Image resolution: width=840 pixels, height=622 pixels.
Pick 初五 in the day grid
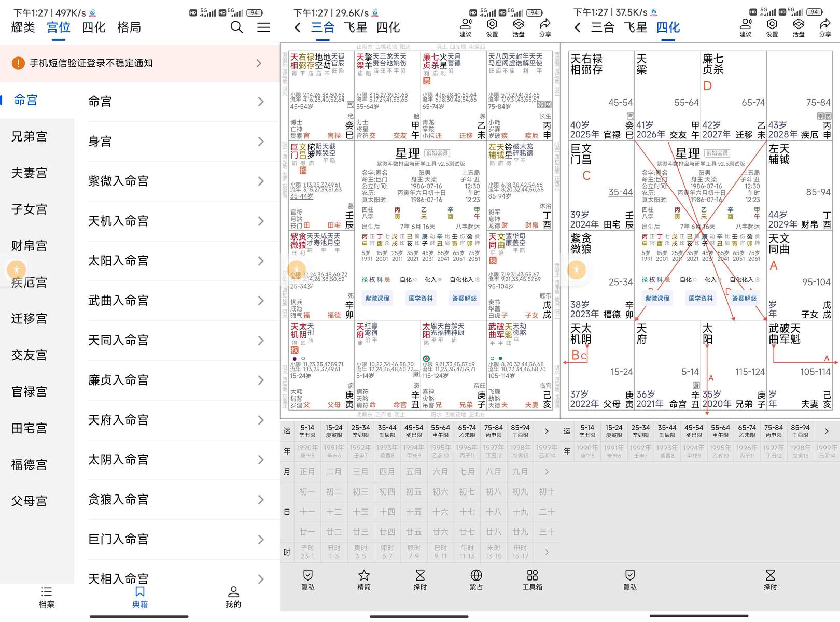(x=413, y=492)
